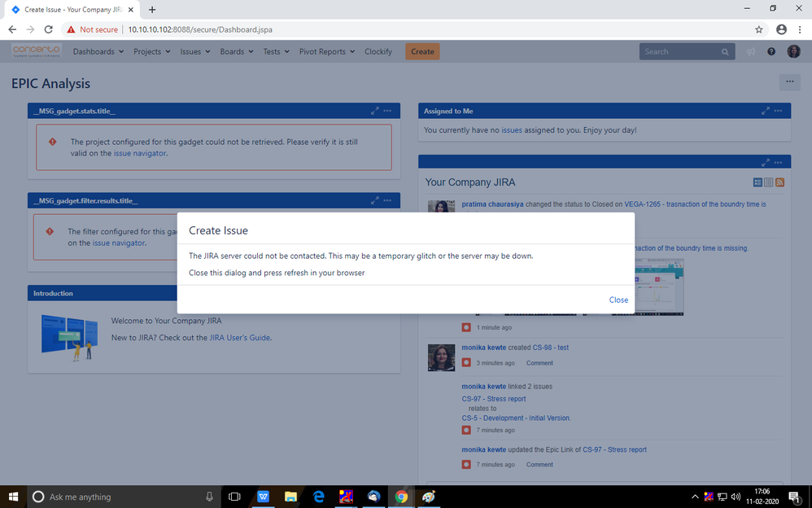Go back in the browser
This screenshot has height=508, width=812.
[12, 29]
